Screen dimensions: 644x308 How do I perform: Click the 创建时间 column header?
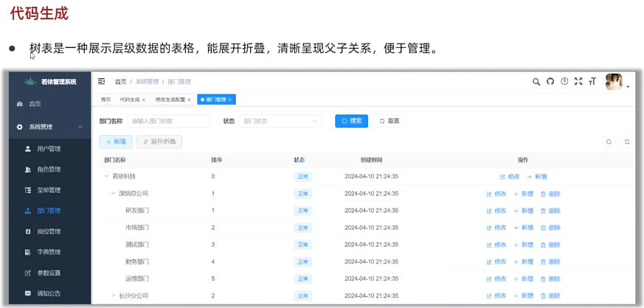pos(371,160)
